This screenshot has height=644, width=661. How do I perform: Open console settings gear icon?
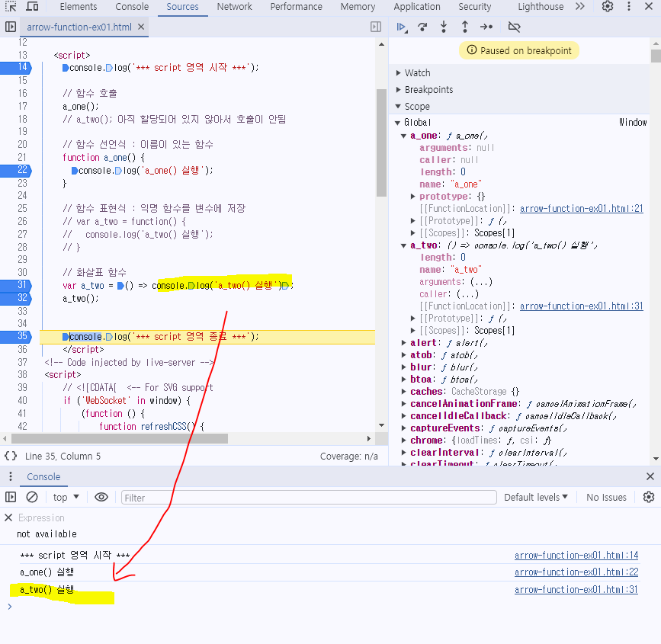coord(649,498)
